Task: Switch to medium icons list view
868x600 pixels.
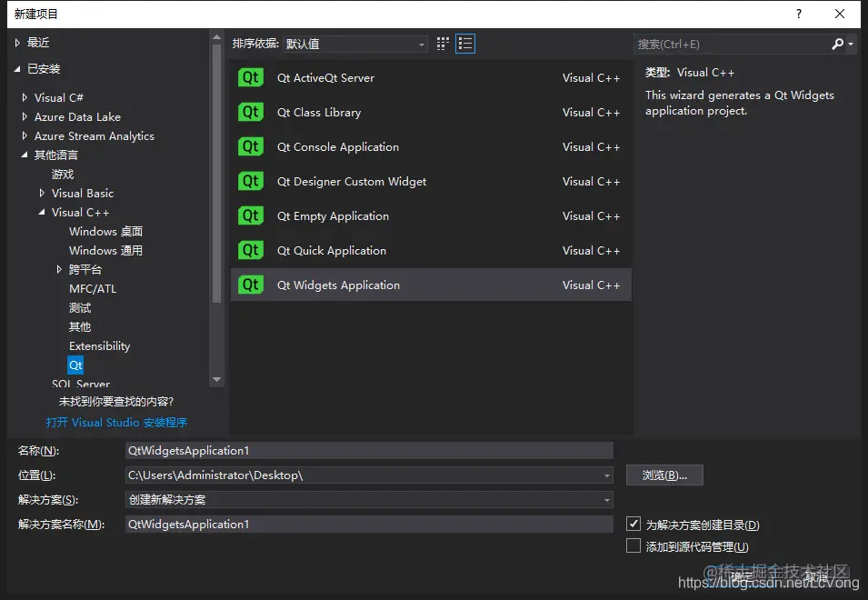Action: pos(465,44)
